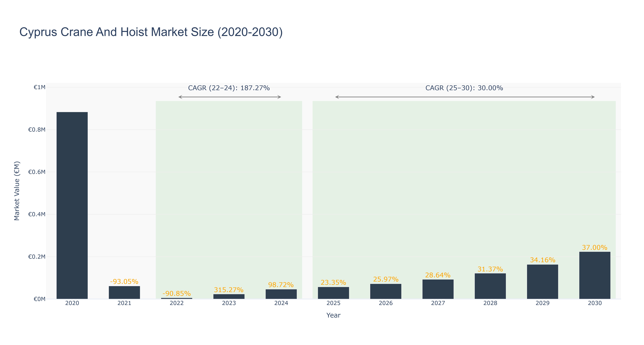Image resolution: width=644 pixels, height=345 pixels.
Task: Click the 2025 bar
Action: pyautogui.click(x=333, y=293)
